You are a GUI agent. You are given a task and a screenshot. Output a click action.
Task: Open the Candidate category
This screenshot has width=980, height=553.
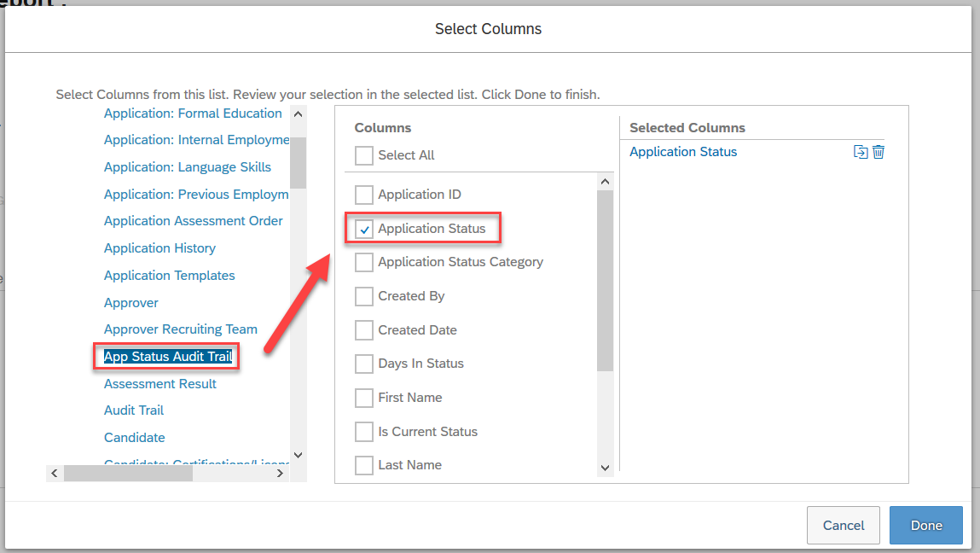(135, 438)
